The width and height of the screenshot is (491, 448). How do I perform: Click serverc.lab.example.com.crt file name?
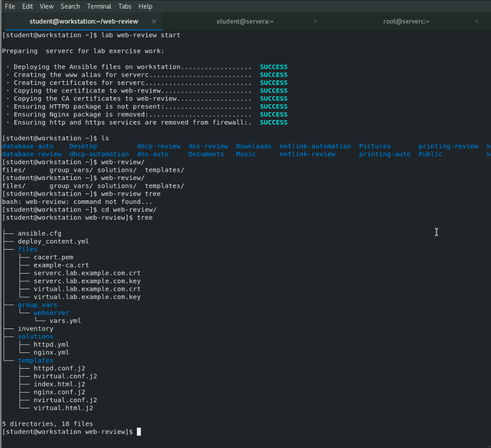coord(87,273)
